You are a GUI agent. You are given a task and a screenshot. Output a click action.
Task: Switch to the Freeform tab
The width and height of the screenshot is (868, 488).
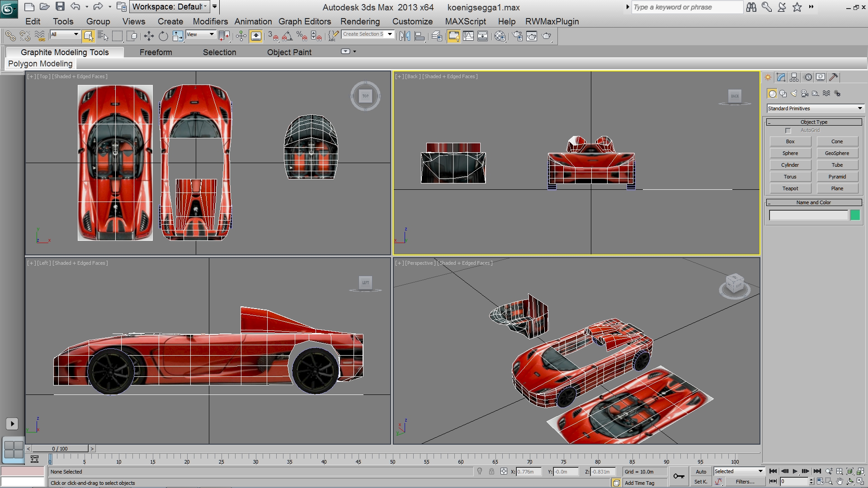click(x=156, y=52)
